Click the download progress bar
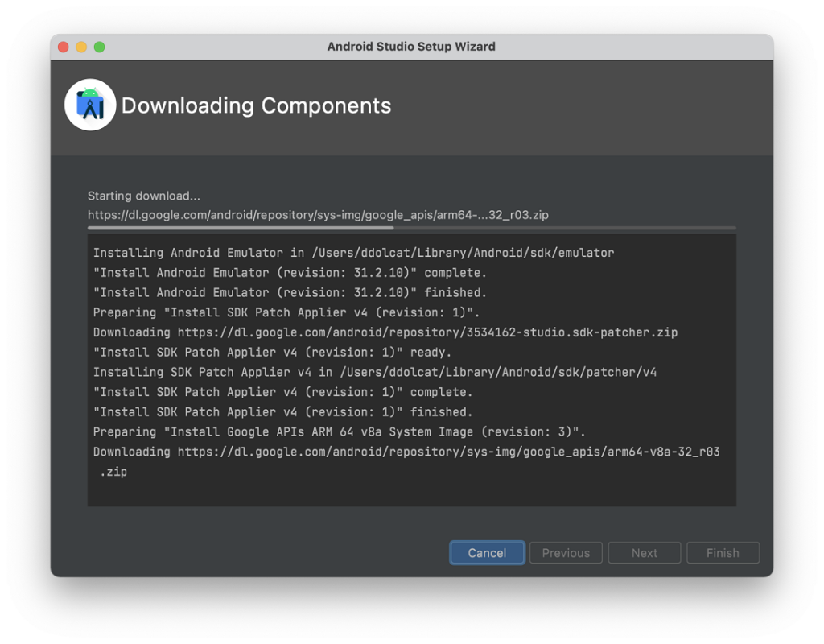The image size is (824, 644). 411,228
